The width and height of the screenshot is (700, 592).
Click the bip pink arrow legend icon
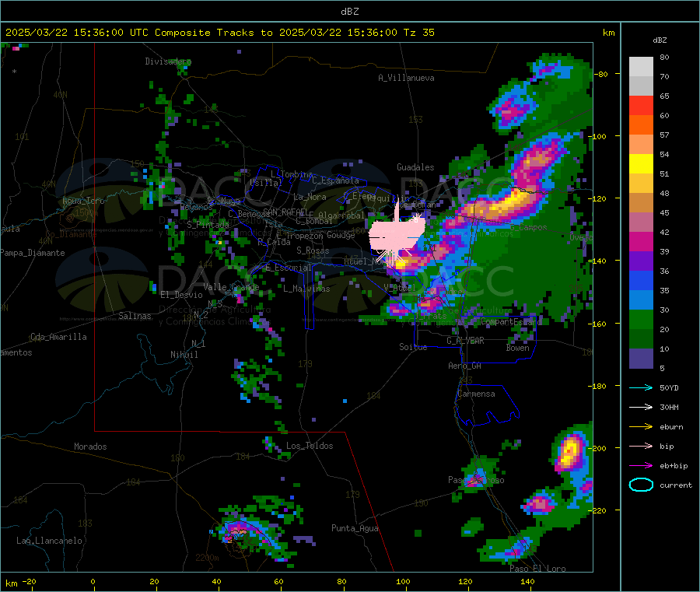click(x=641, y=446)
